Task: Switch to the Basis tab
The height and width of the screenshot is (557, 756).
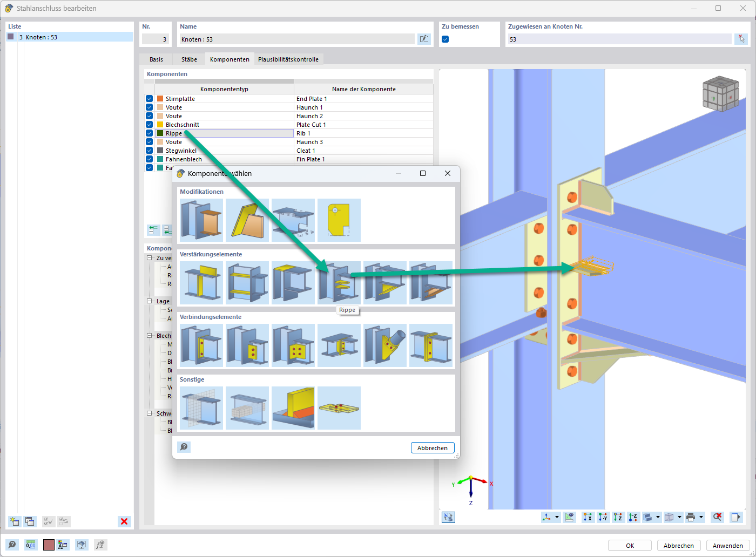Action: click(x=156, y=59)
